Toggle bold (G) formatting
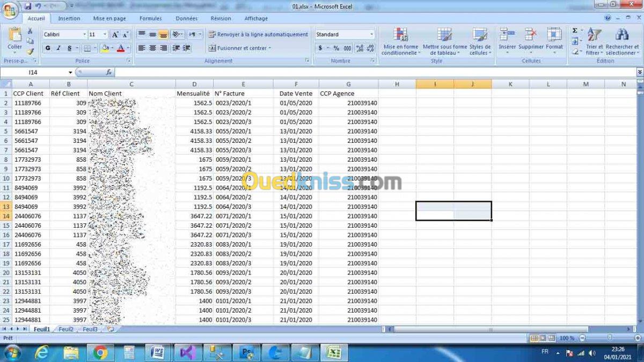 (x=48, y=48)
